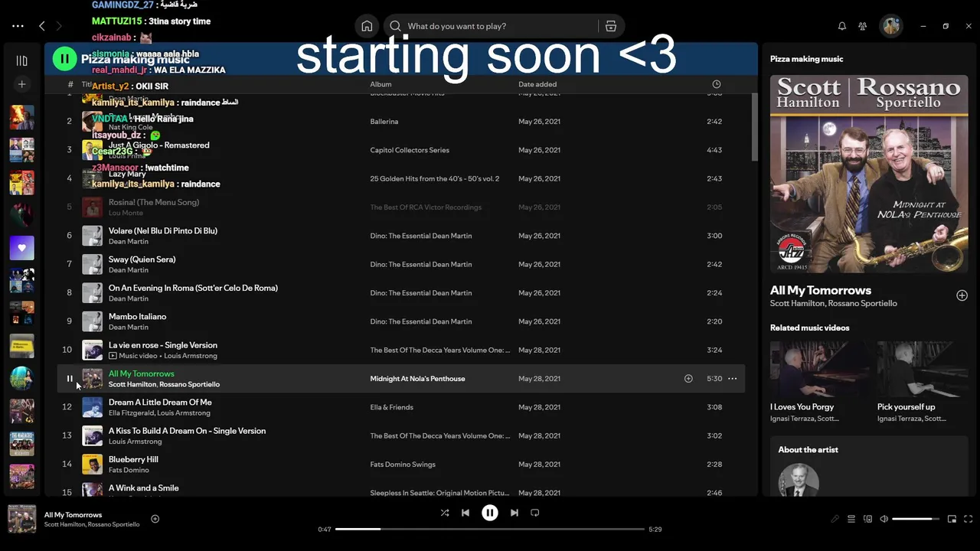Image resolution: width=980 pixels, height=551 pixels.
Task: Open Ella & Friends album link
Action: (x=391, y=407)
